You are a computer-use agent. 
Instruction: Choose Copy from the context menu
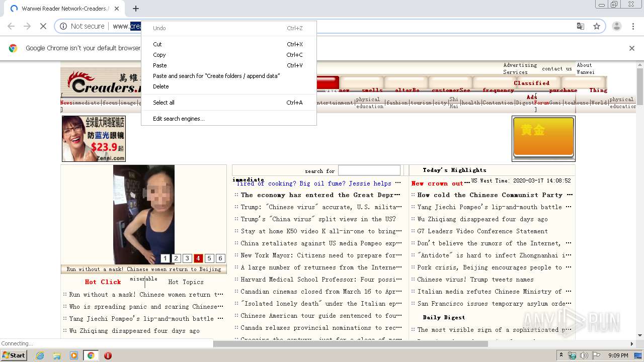click(x=229, y=55)
